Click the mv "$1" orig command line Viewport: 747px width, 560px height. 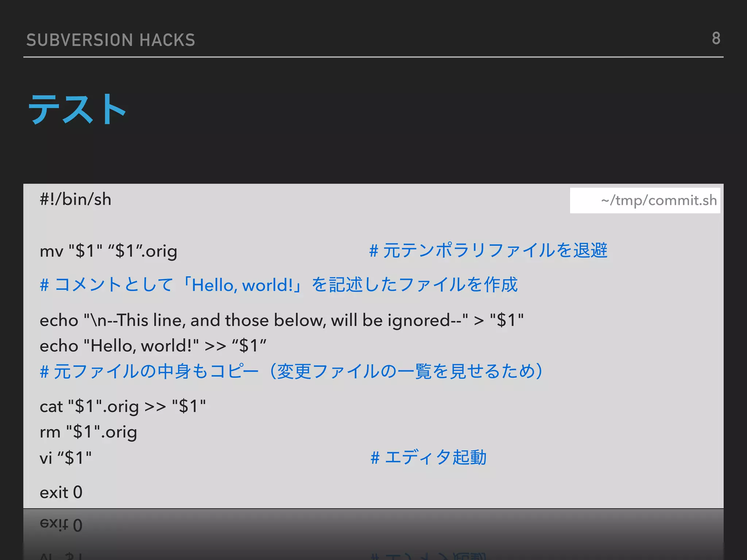108,251
